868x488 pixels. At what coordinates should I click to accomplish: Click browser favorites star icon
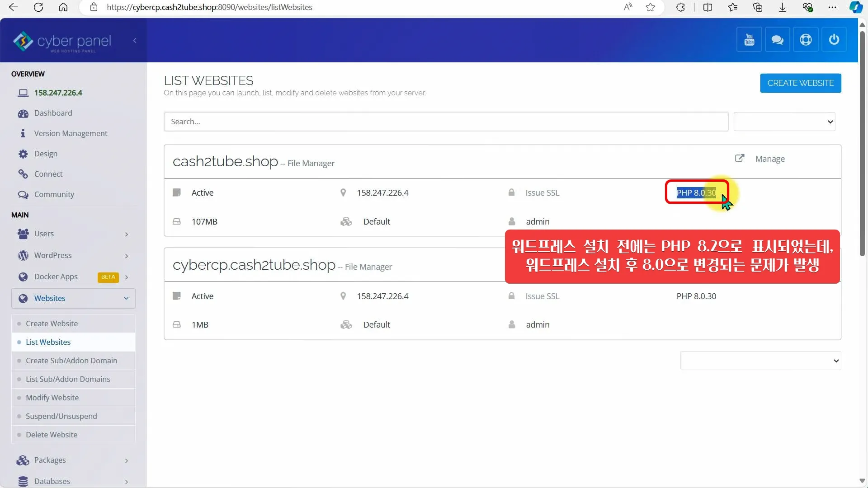(651, 7)
